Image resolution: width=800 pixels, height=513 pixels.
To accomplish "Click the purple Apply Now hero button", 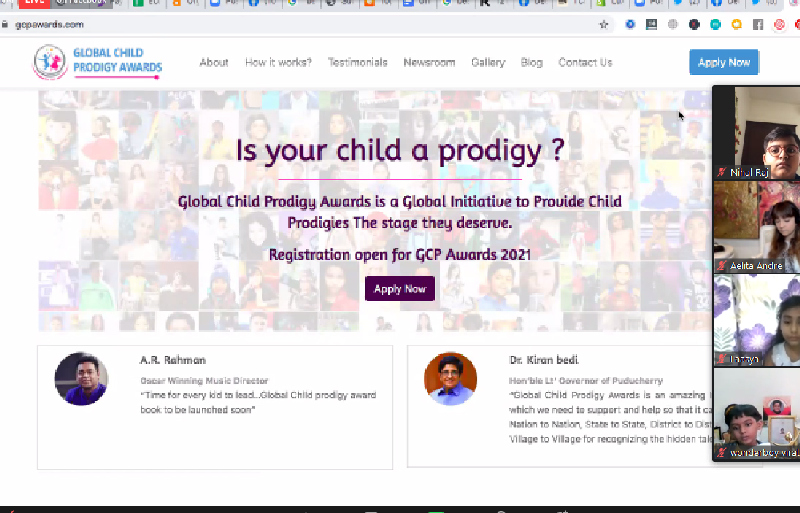I will click(400, 289).
